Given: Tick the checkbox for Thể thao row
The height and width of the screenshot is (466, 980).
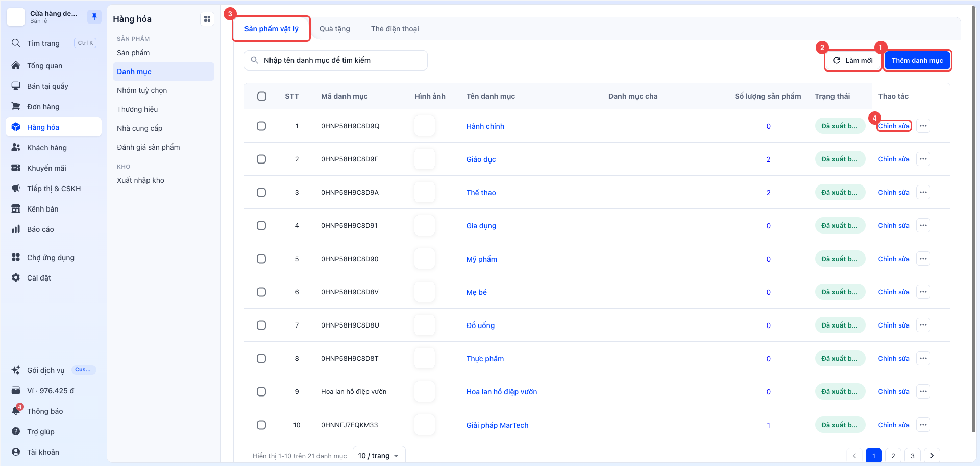Looking at the screenshot, I should [x=261, y=192].
